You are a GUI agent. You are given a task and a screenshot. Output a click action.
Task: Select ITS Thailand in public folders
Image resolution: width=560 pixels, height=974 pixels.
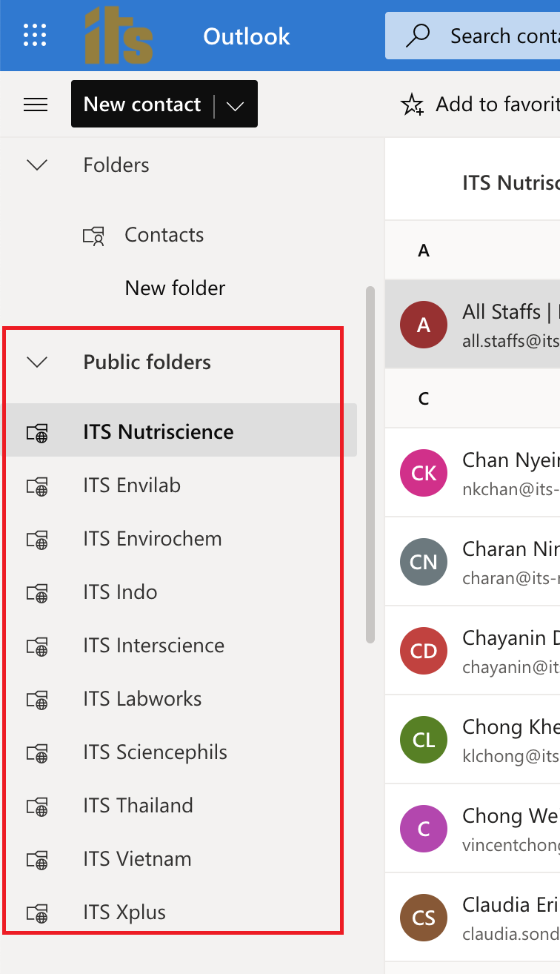[x=138, y=806]
